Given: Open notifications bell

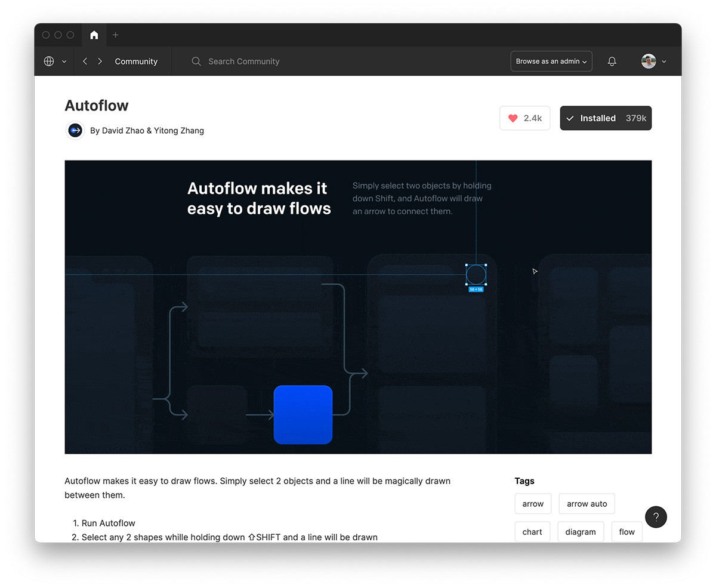Looking at the screenshot, I should tap(612, 61).
